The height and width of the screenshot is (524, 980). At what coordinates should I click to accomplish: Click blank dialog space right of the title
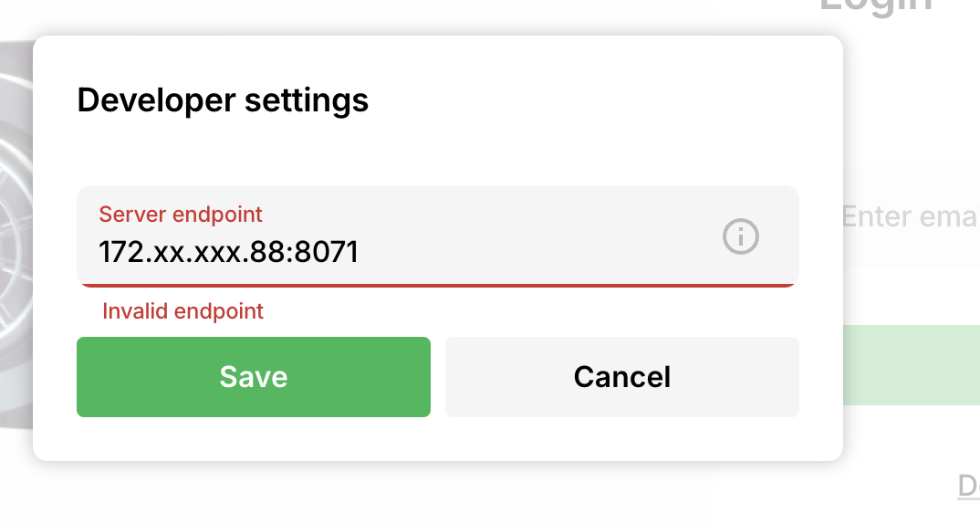pos(602,100)
